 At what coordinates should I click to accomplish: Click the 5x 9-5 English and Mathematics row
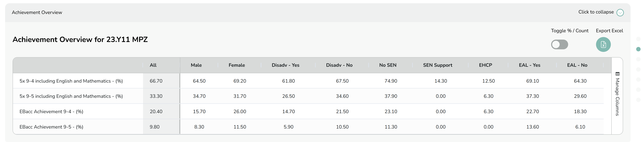click(x=308, y=96)
